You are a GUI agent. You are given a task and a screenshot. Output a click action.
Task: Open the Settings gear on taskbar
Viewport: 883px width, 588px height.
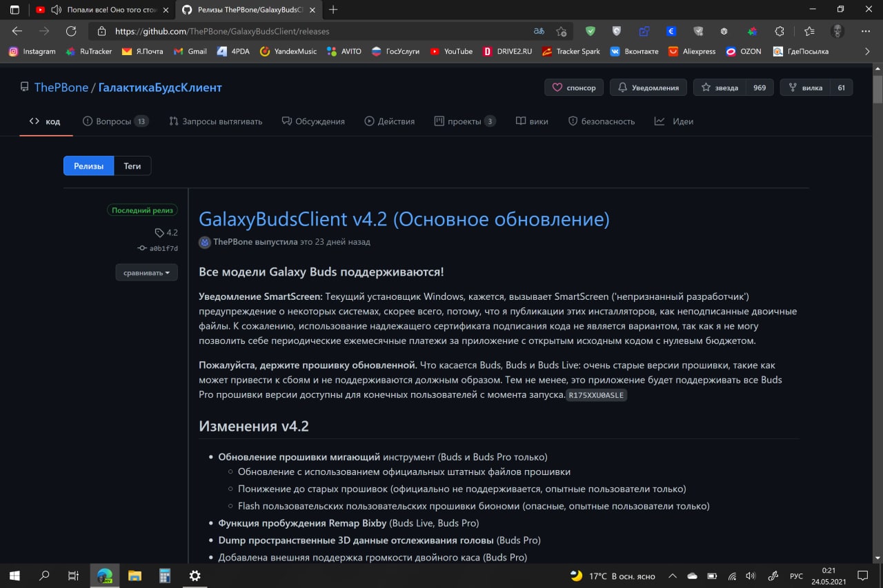[195, 575]
